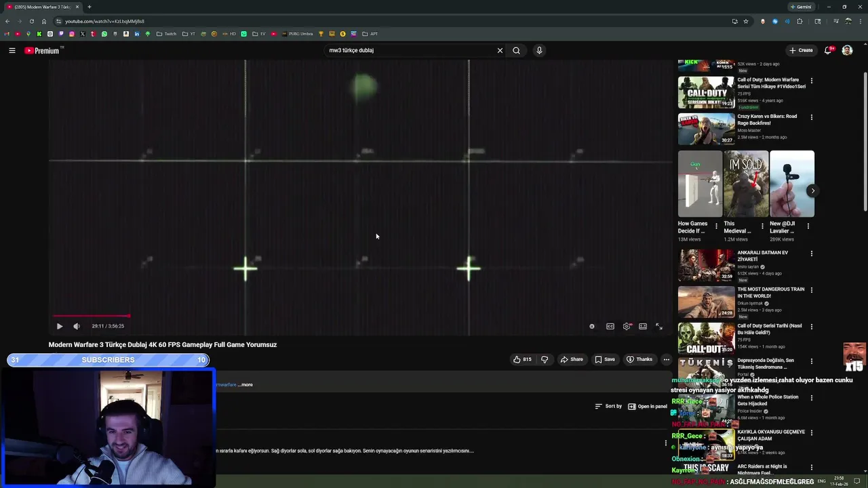Like the video with 815 likes
This screenshot has height=488, width=868.
522,359
